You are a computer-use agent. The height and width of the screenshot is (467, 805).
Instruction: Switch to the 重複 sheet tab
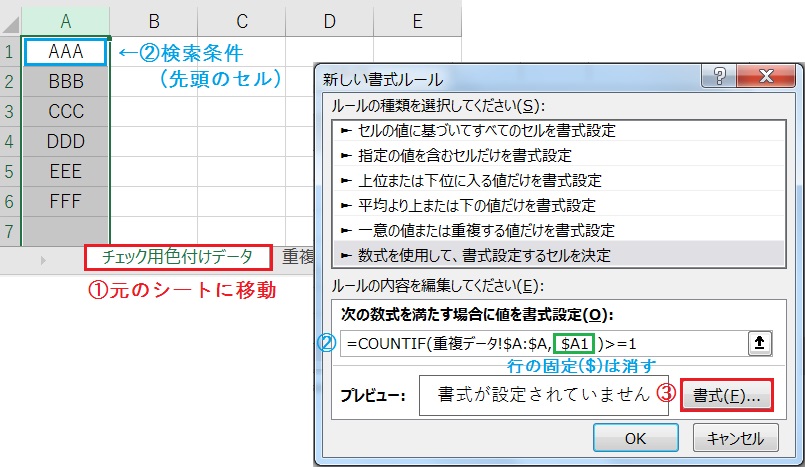(x=297, y=258)
